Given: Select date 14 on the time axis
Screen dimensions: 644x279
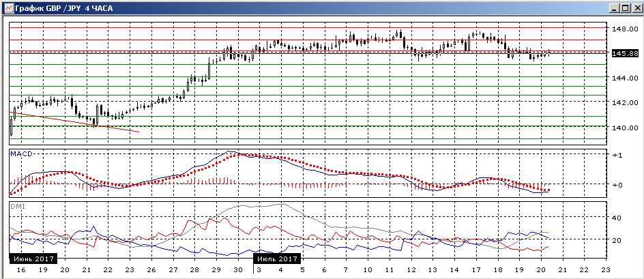Looking at the screenshot, I should [x=454, y=270].
